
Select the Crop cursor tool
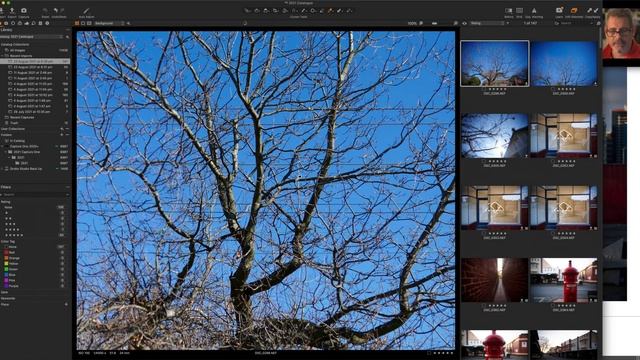[x=276, y=11]
